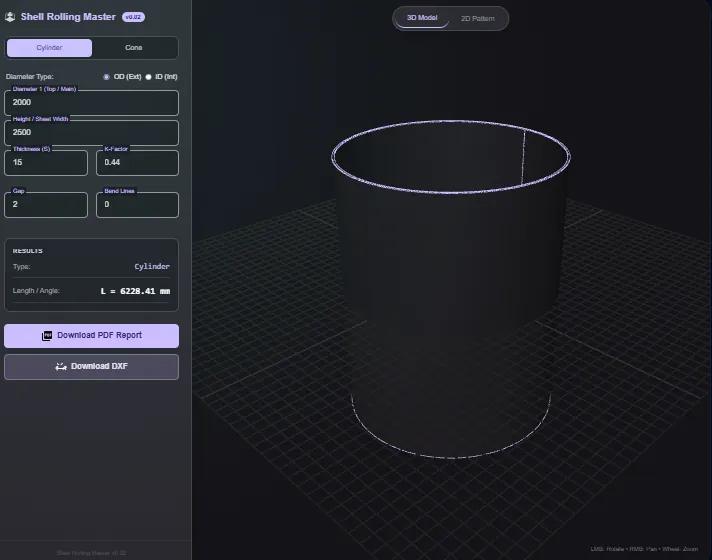Edit the K-Factor value field
The height and width of the screenshot is (560, 712).
click(137, 163)
